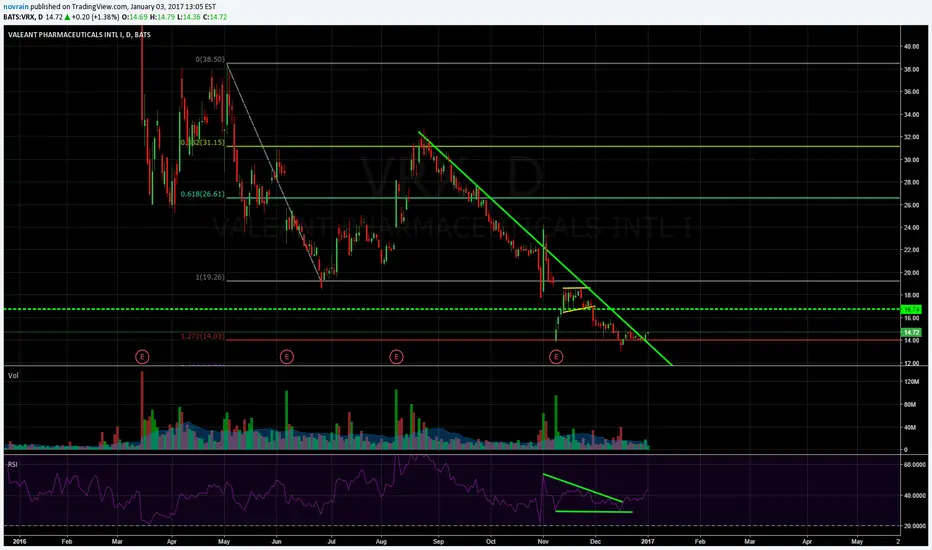Select the 0(38.50) Fibonacci level label

point(210,59)
